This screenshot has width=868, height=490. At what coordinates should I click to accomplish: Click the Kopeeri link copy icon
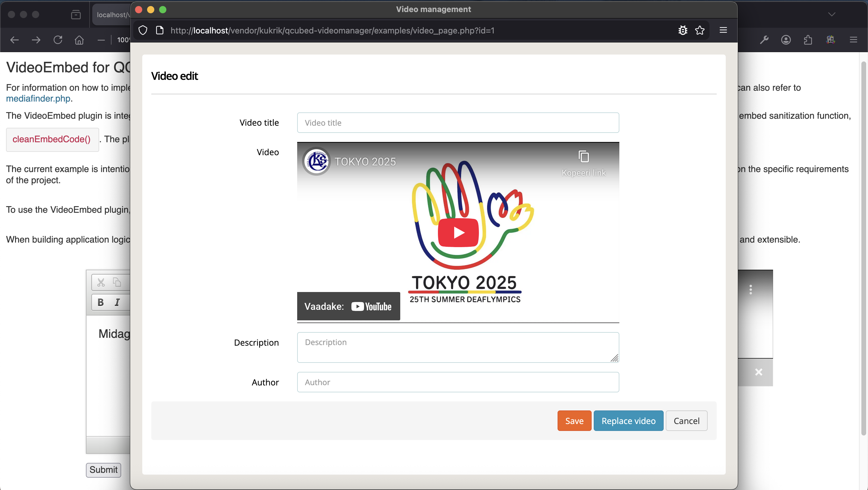583,157
